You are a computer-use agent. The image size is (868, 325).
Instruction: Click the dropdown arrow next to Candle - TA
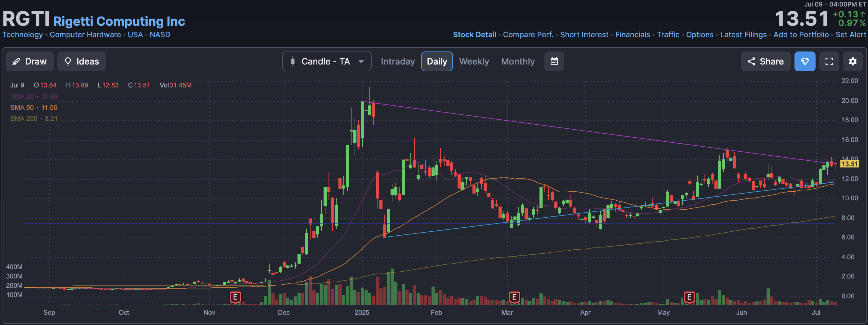click(361, 62)
